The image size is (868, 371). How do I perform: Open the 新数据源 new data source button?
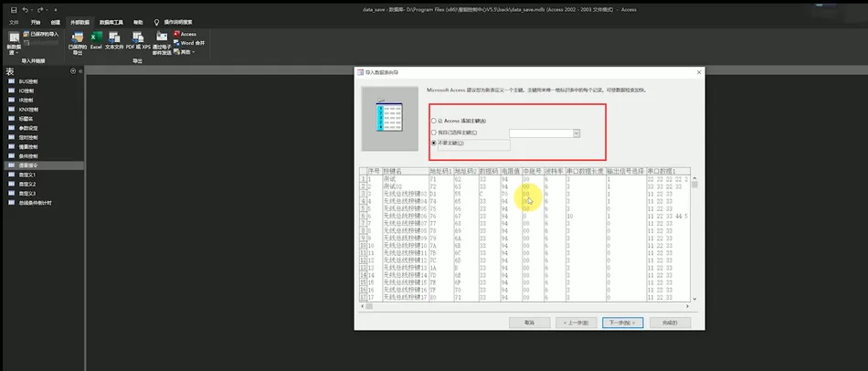click(x=14, y=43)
